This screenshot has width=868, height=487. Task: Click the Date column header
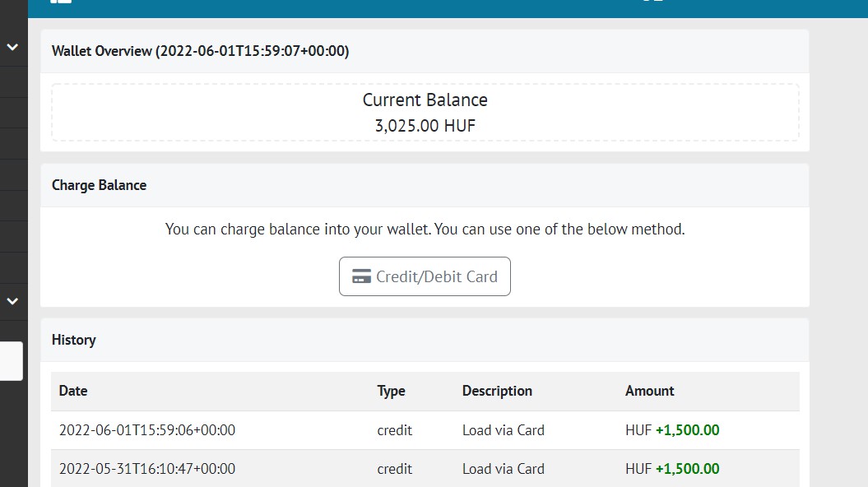tap(73, 391)
